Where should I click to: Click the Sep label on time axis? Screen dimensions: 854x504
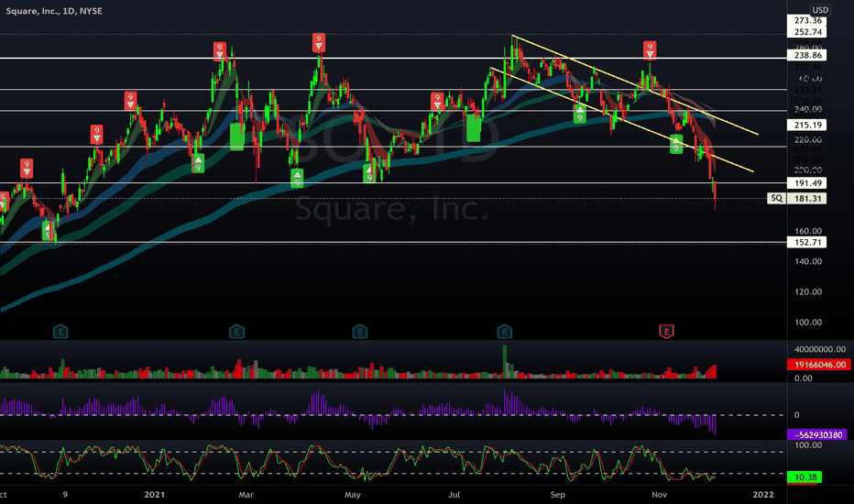(x=558, y=494)
